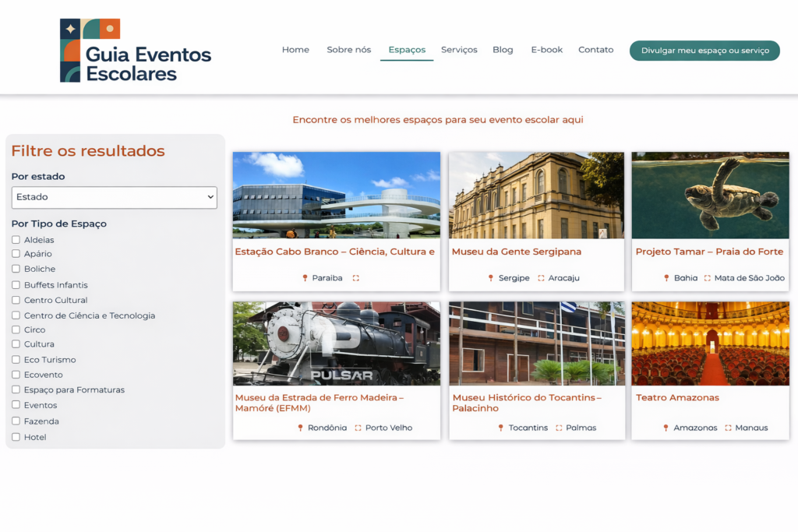This screenshot has height=532, width=798.
Task: Open the Museu da Gente Sergipana link
Action: pos(517,252)
